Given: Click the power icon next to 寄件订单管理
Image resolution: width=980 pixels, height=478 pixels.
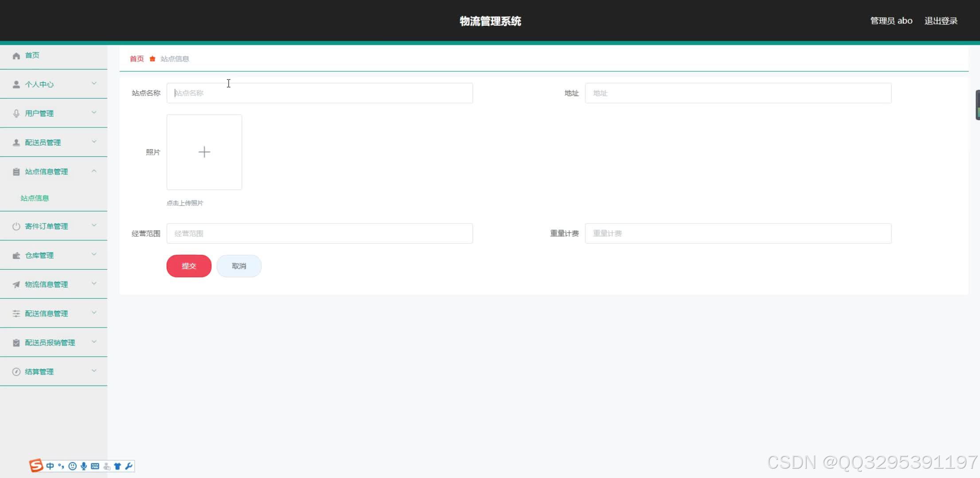Looking at the screenshot, I should click(16, 227).
